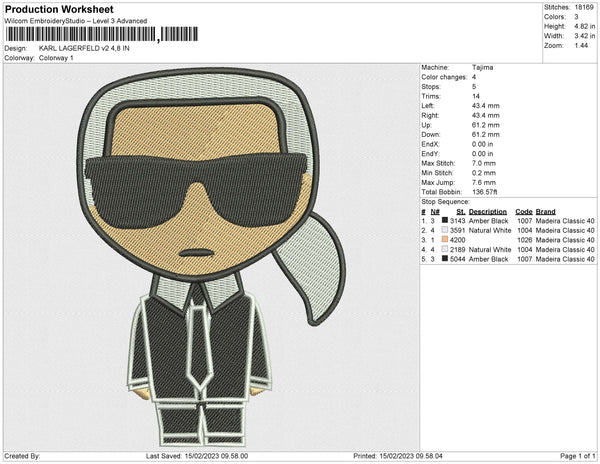The height and width of the screenshot is (464, 600).
Task: Click the Left value '43.4 mm'
Action: (486, 106)
